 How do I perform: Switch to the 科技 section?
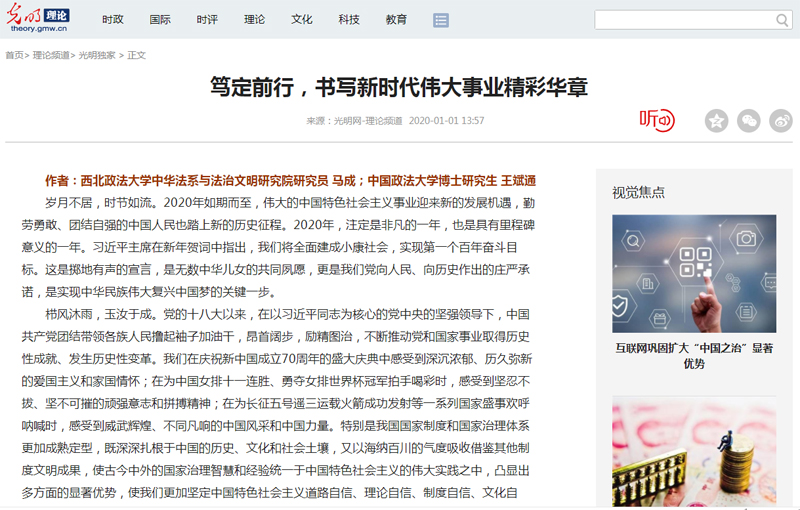point(349,20)
